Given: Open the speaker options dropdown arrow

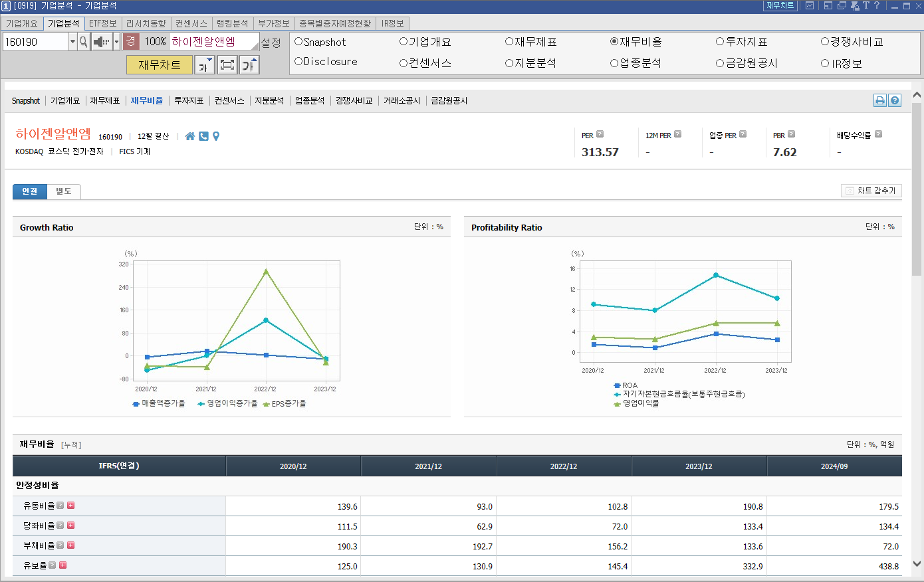Looking at the screenshot, I should [x=116, y=42].
